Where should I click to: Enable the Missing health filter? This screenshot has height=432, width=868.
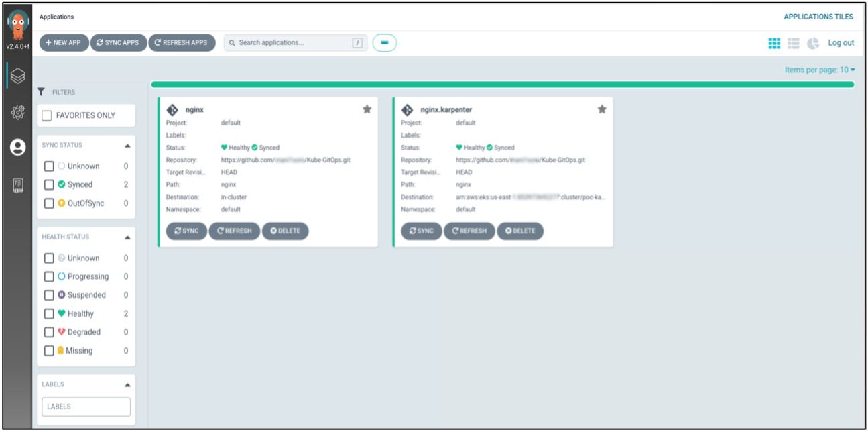[x=49, y=351]
